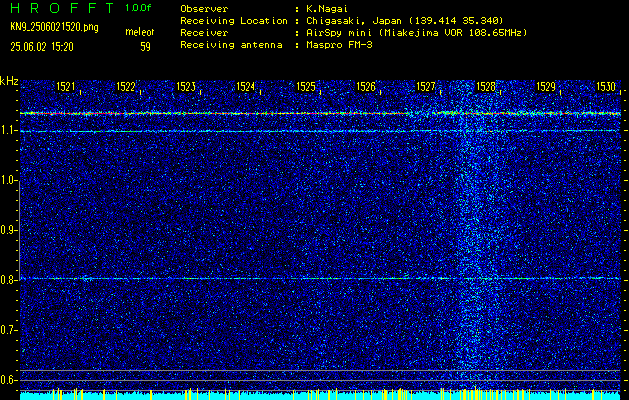
Task: Click the meteor count value 59
Action: click(145, 47)
